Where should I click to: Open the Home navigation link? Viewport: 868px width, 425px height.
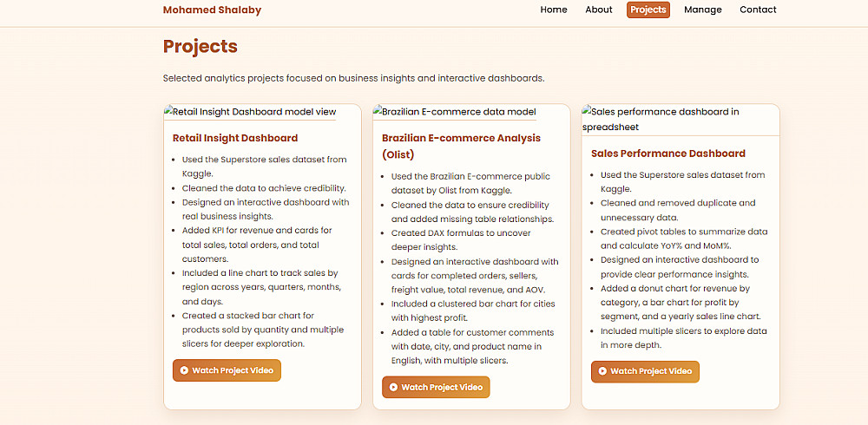click(x=554, y=10)
